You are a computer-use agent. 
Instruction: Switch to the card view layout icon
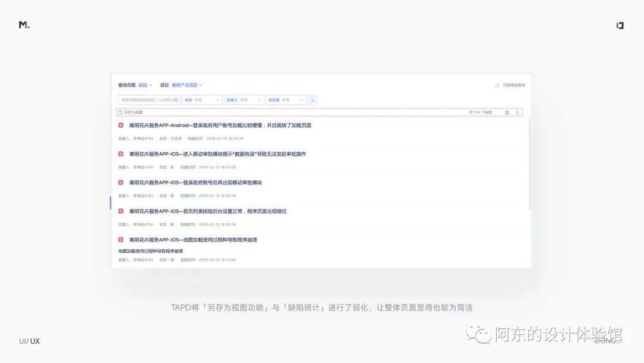pos(507,112)
